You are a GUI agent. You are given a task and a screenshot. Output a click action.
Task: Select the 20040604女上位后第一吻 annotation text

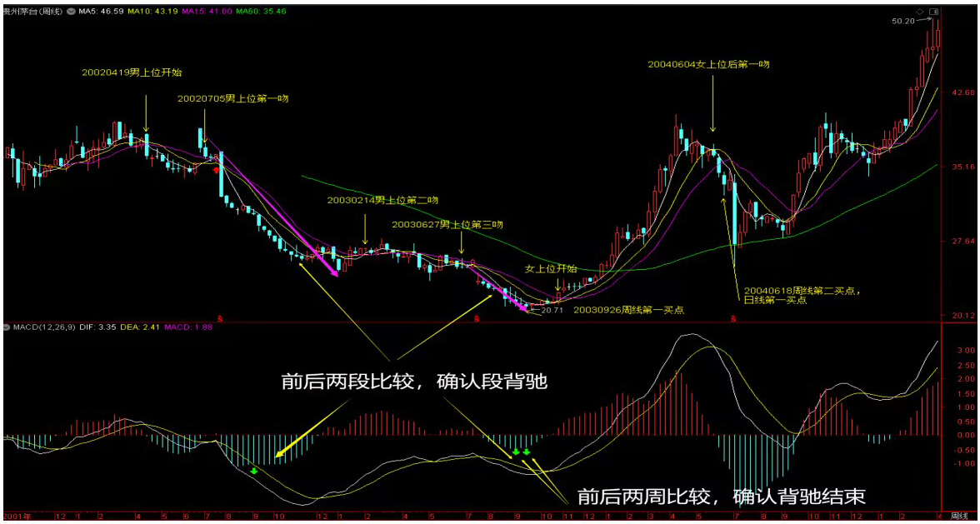click(x=708, y=63)
